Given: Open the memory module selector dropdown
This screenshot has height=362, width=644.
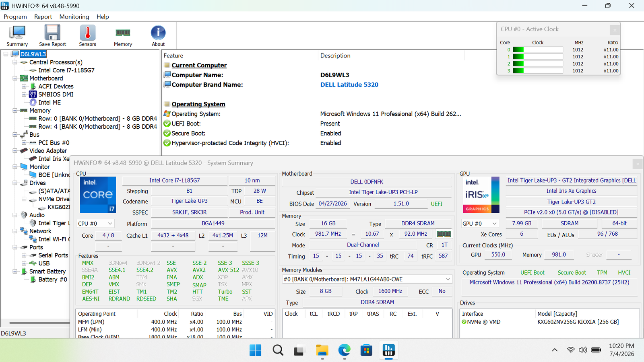Looking at the screenshot, I should (x=367, y=279).
